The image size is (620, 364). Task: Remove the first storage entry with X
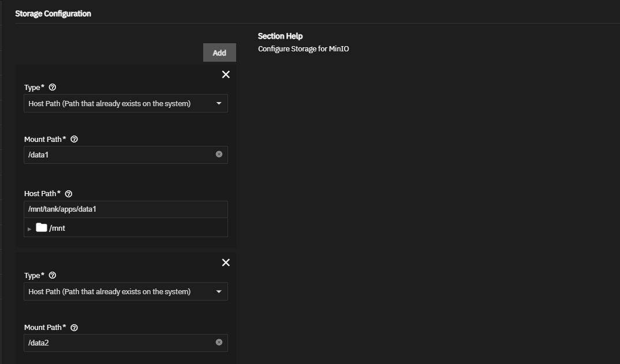[x=226, y=74]
